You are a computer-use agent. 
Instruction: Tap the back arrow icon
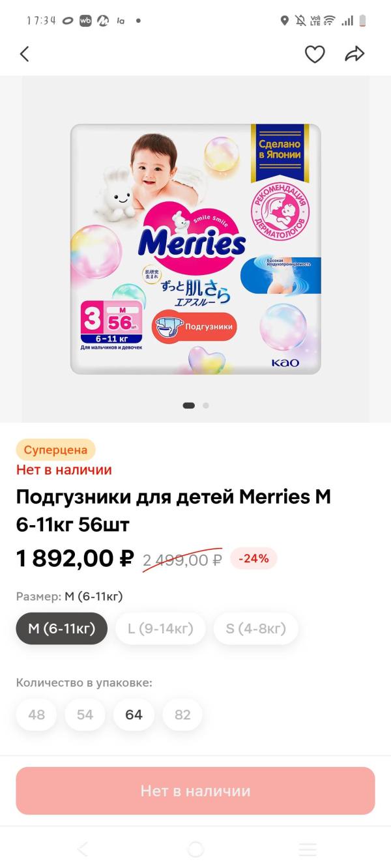point(25,54)
